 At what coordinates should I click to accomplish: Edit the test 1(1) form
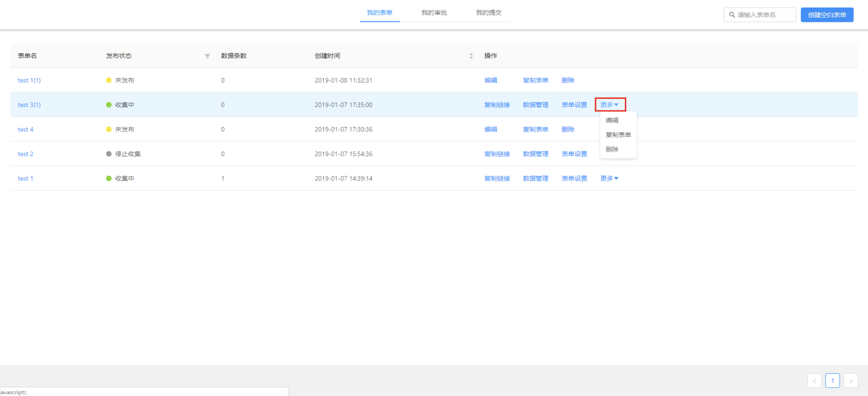pyautogui.click(x=490, y=81)
